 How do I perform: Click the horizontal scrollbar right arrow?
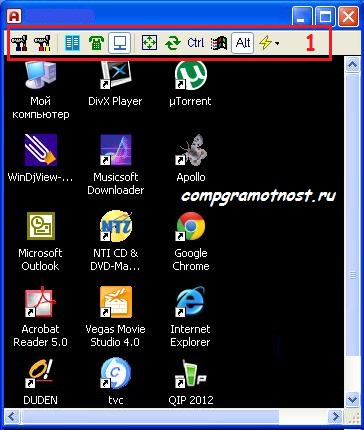click(x=335, y=416)
